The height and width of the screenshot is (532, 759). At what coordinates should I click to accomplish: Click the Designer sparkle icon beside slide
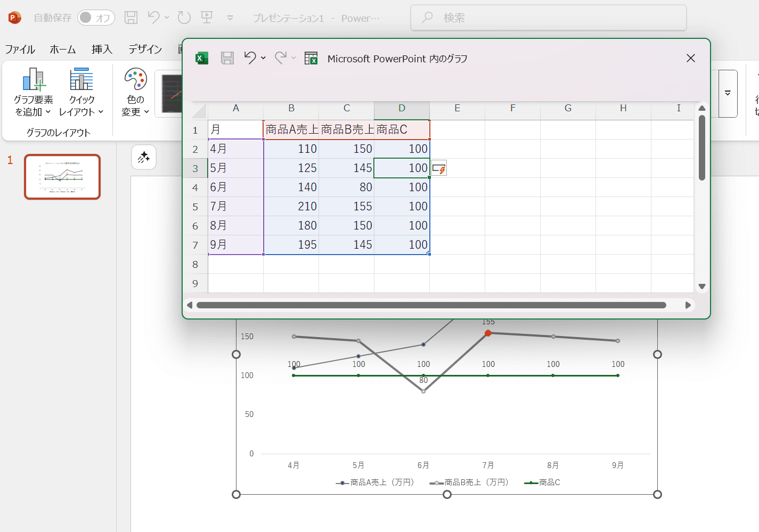[144, 157]
